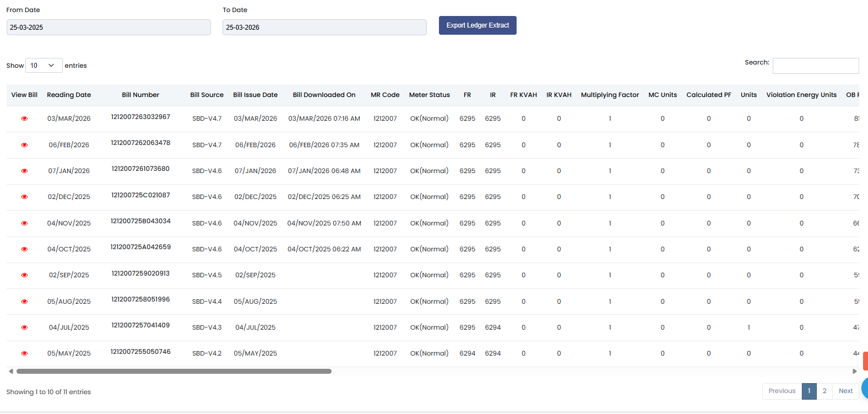View bill for 03/MAR/2026 reading

[24, 119]
